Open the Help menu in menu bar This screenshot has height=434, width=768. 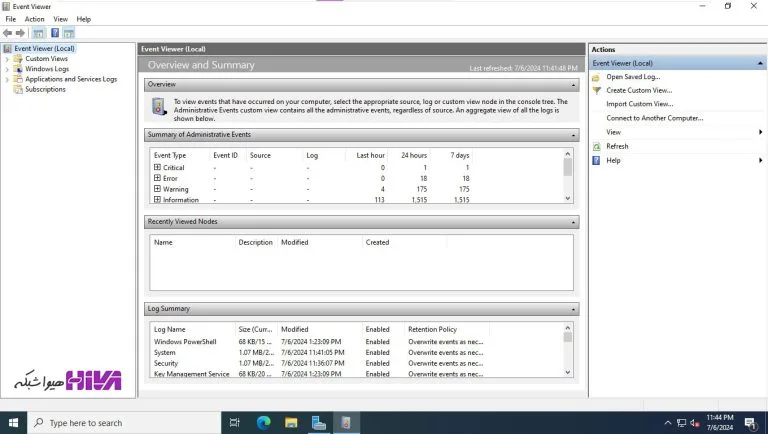[84, 19]
